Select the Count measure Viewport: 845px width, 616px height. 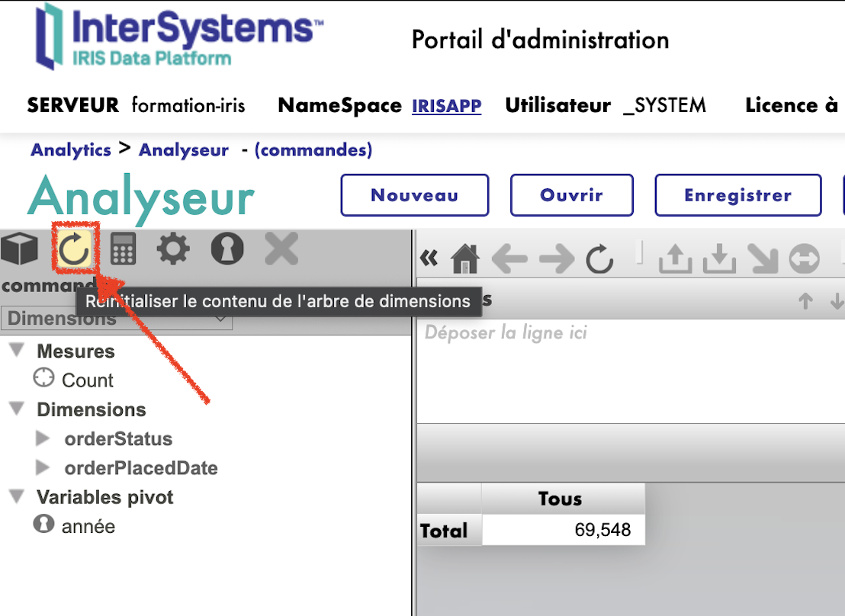click(x=87, y=380)
